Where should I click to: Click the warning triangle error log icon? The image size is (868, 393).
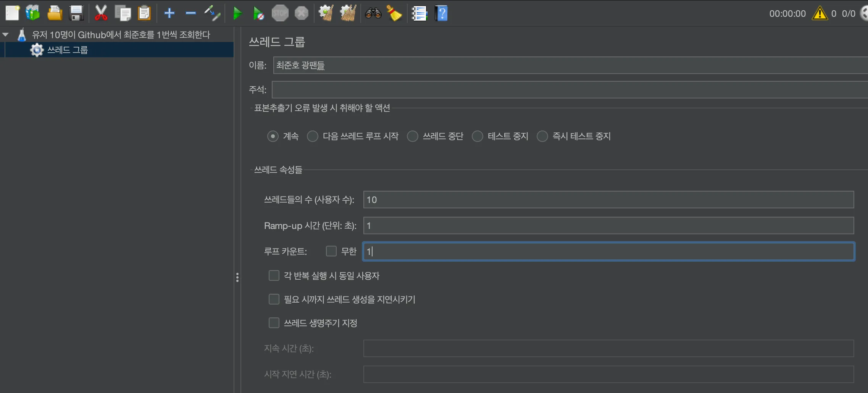click(820, 13)
